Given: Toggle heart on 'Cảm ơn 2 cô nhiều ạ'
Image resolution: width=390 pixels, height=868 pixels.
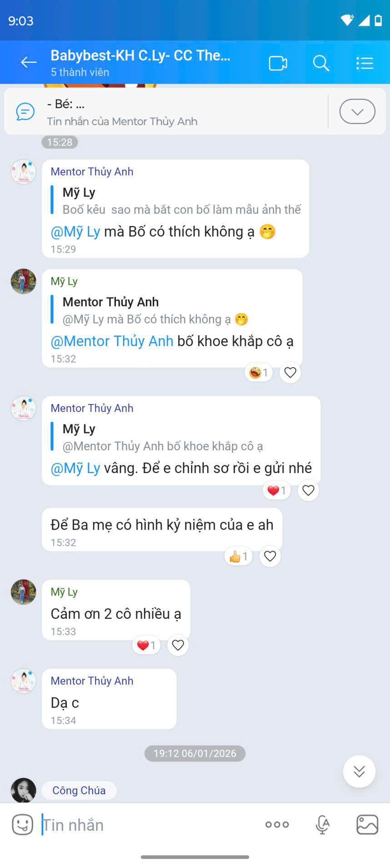Looking at the screenshot, I should tap(178, 645).
